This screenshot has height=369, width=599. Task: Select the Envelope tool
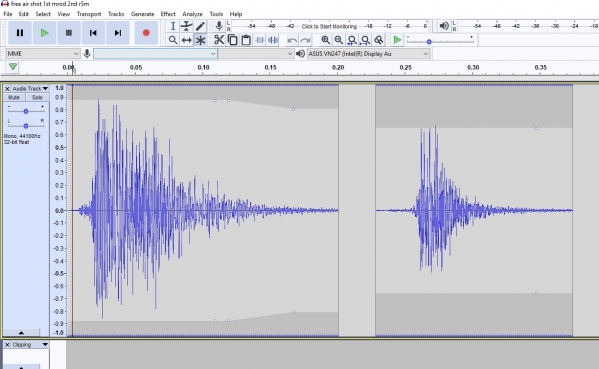(186, 26)
